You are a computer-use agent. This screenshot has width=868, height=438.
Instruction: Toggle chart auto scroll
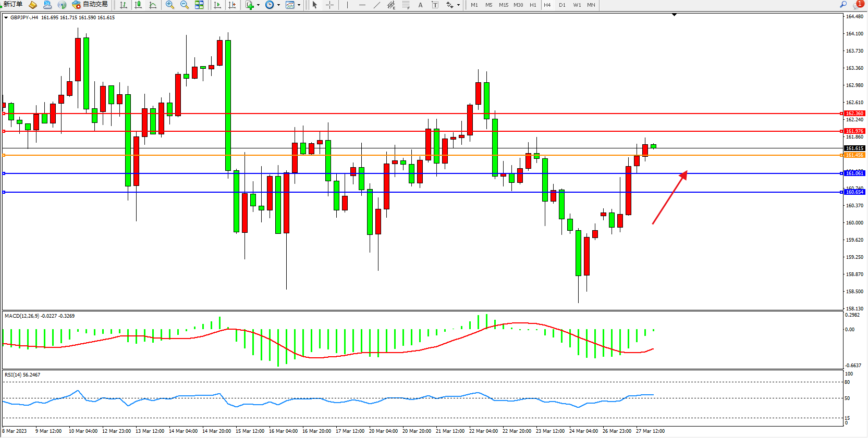(217, 5)
